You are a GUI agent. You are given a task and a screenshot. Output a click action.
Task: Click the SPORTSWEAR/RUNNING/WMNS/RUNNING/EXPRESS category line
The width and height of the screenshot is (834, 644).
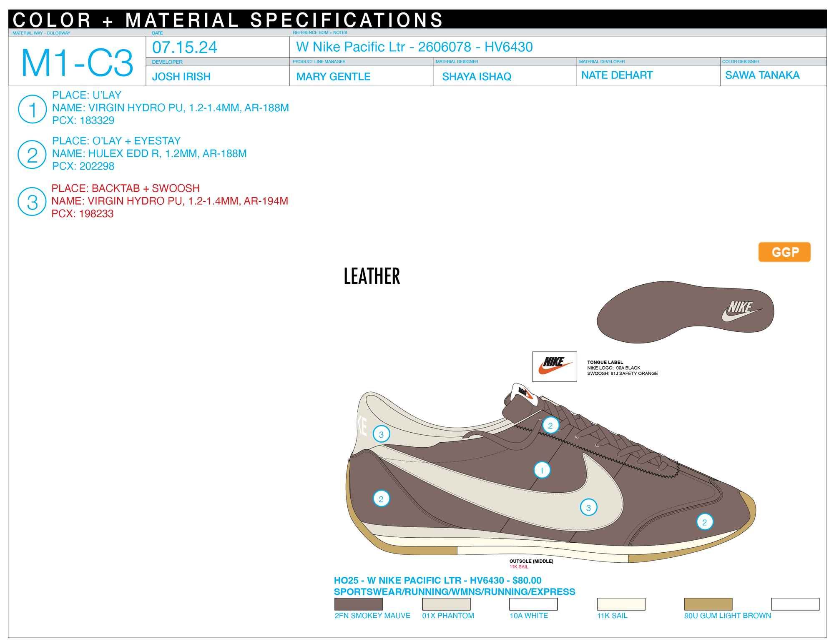[x=455, y=592]
